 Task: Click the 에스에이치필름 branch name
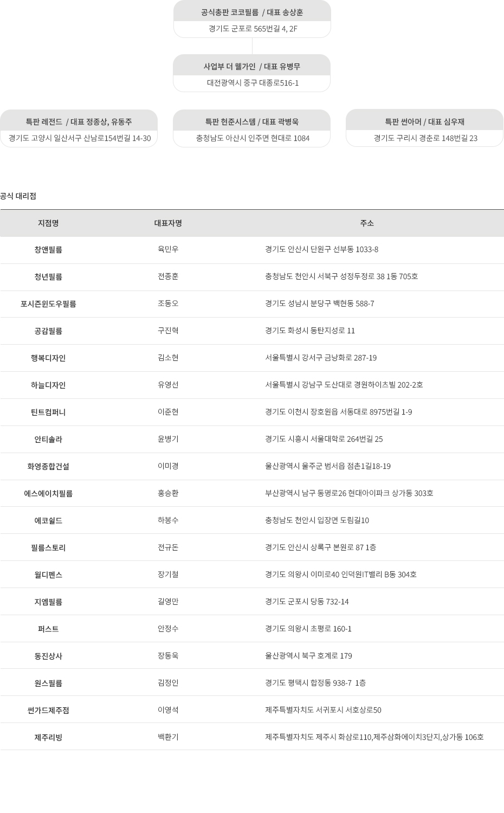pyautogui.click(x=48, y=494)
